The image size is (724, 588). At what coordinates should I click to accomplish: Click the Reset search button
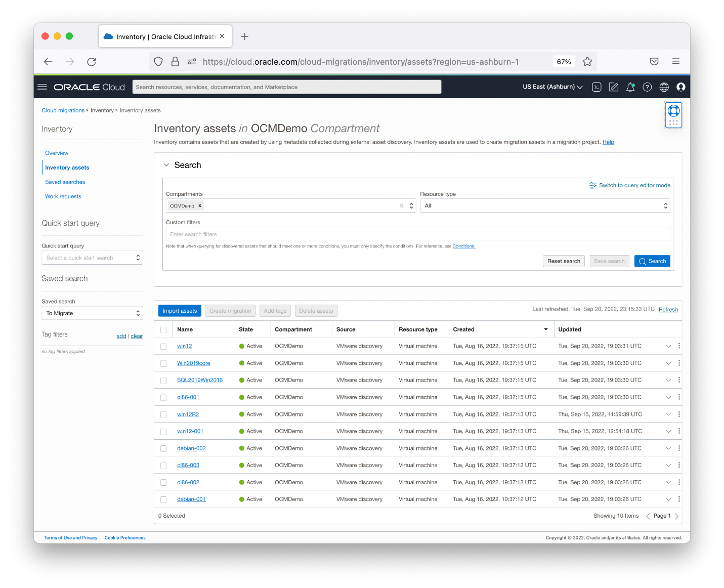pyautogui.click(x=564, y=261)
